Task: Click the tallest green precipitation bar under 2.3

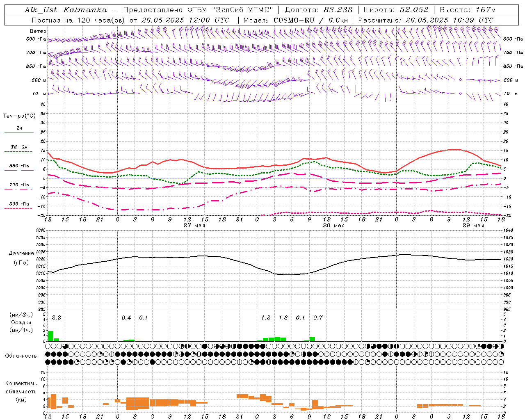Action: [x=51, y=336]
